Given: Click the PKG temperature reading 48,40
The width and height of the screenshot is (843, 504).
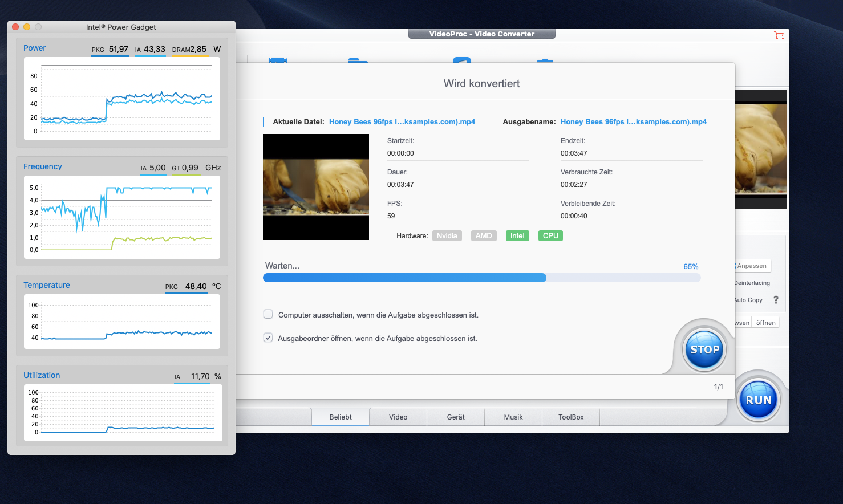Looking at the screenshot, I should click(x=196, y=287).
